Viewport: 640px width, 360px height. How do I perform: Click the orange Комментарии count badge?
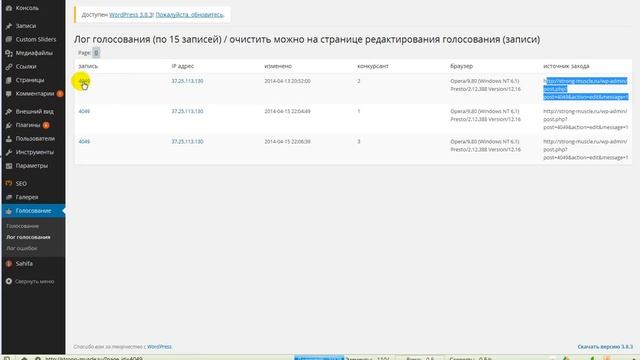(x=60, y=94)
